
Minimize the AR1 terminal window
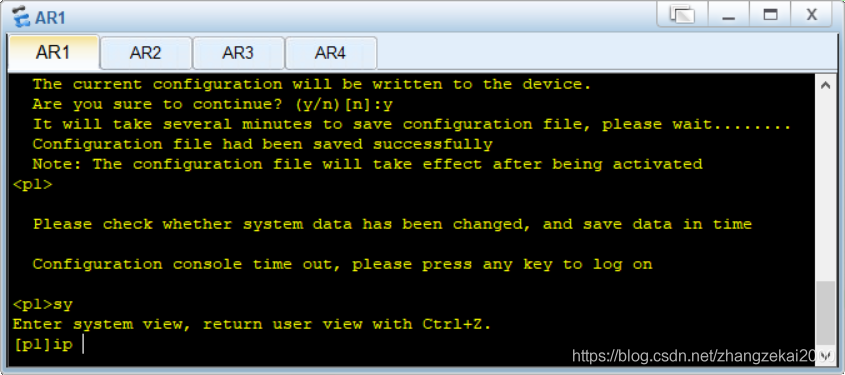(729, 15)
